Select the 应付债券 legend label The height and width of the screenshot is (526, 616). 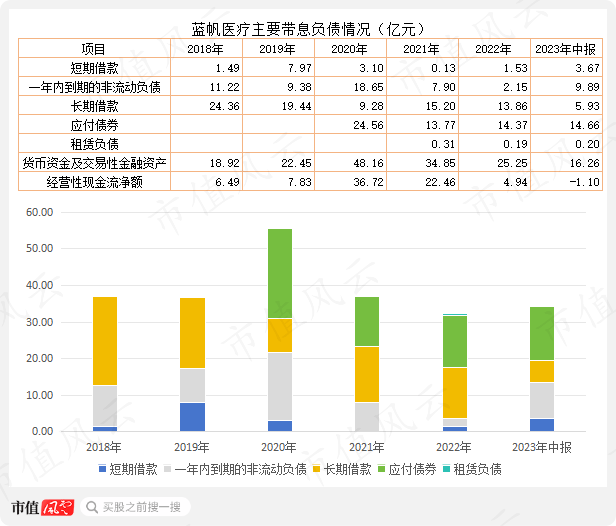pyautogui.click(x=412, y=469)
